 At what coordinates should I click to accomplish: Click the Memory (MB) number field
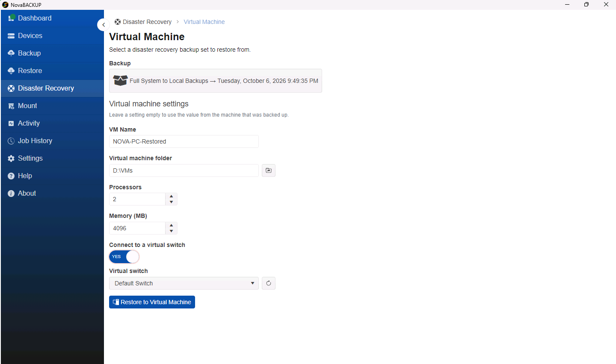click(137, 228)
